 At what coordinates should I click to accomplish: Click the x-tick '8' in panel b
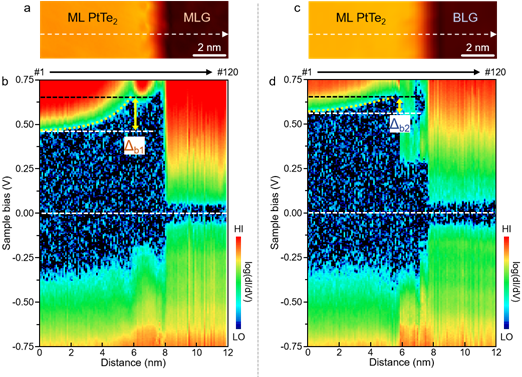(x=165, y=353)
